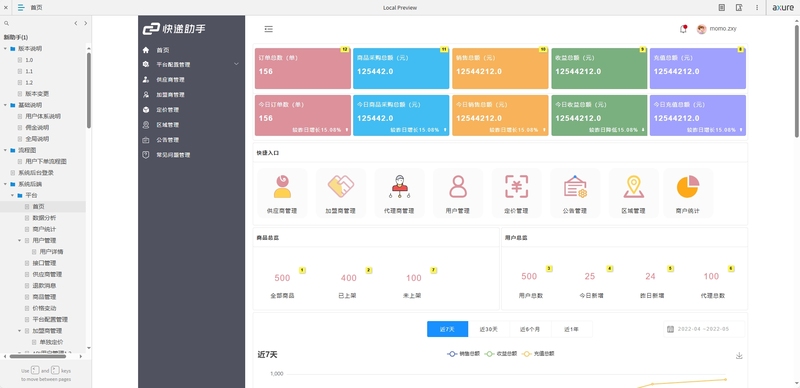Screen dimensions: 800x388
Task: Open the 退款消息 page in the tree
Action: pyautogui.click(x=44, y=285)
